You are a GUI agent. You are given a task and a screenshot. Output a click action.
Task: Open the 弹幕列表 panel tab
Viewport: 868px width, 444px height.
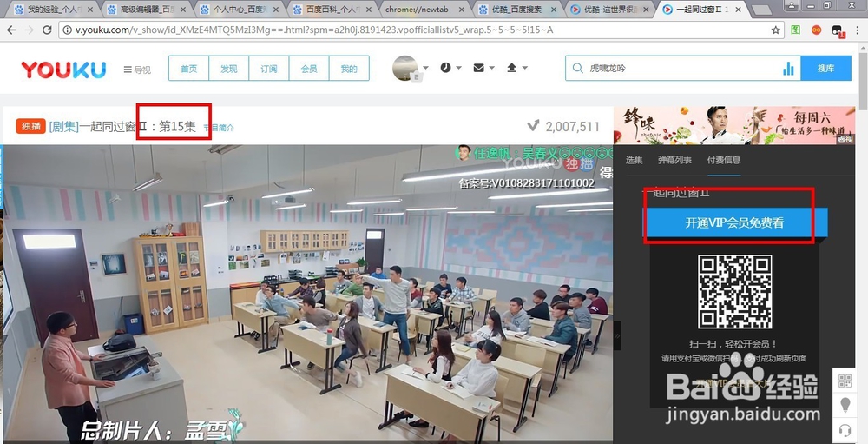[x=674, y=160]
